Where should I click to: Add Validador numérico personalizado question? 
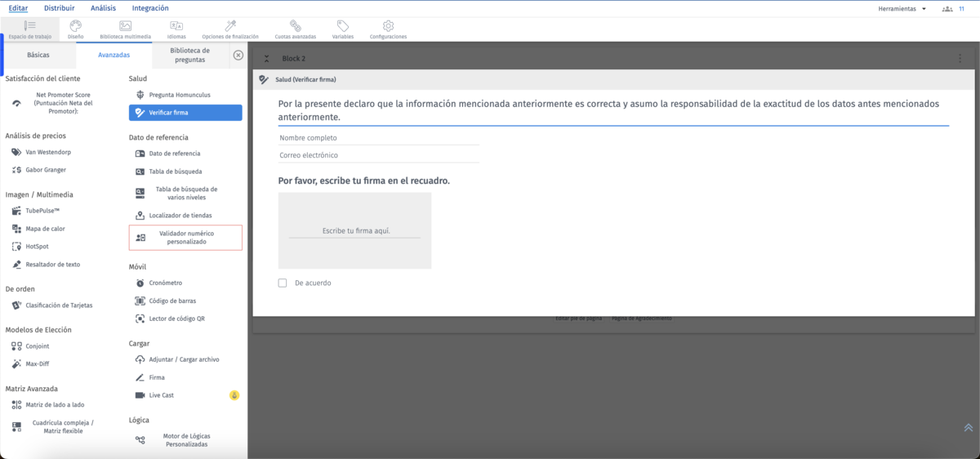tap(185, 238)
